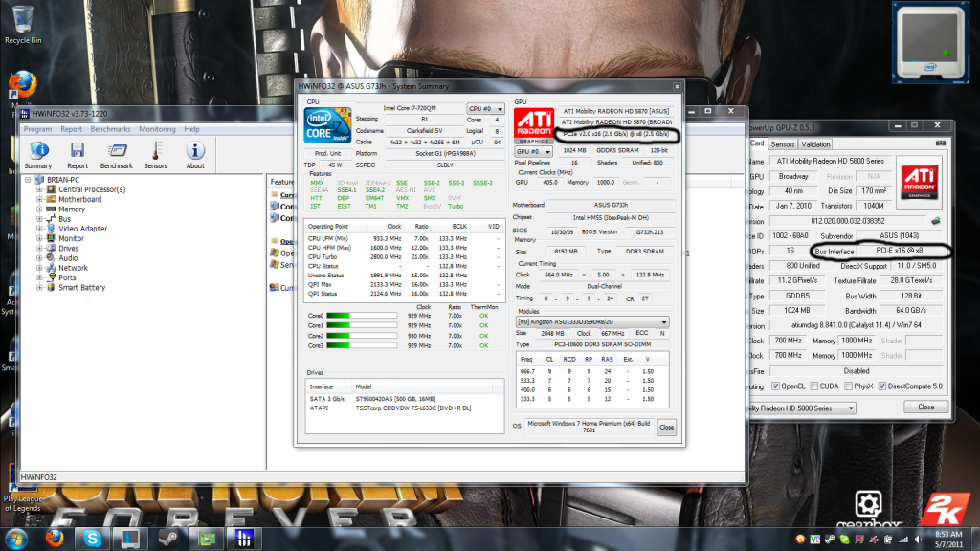Select the Monitor icon in the tree

pos(52,238)
